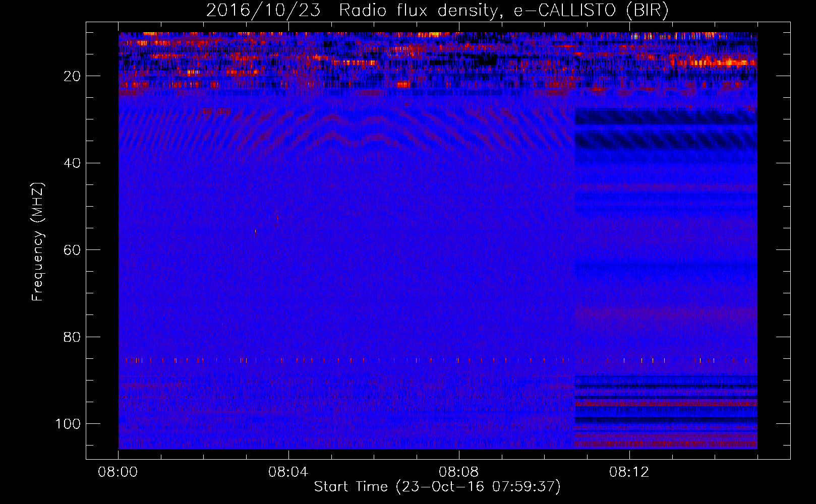Click the '100' frequency tick label
The height and width of the screenshot is (504, 816).
[x=68, y=424]
